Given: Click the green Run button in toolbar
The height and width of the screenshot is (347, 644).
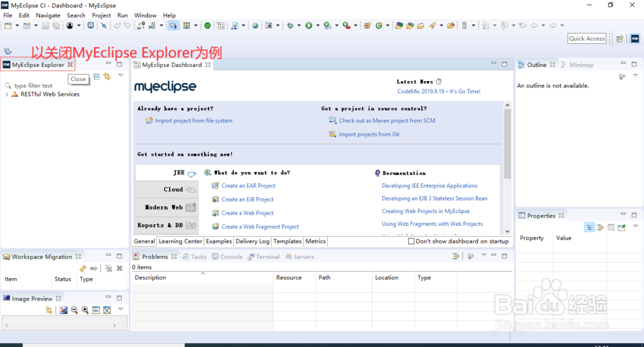Looking at the screenshot, I should point(308,26).
